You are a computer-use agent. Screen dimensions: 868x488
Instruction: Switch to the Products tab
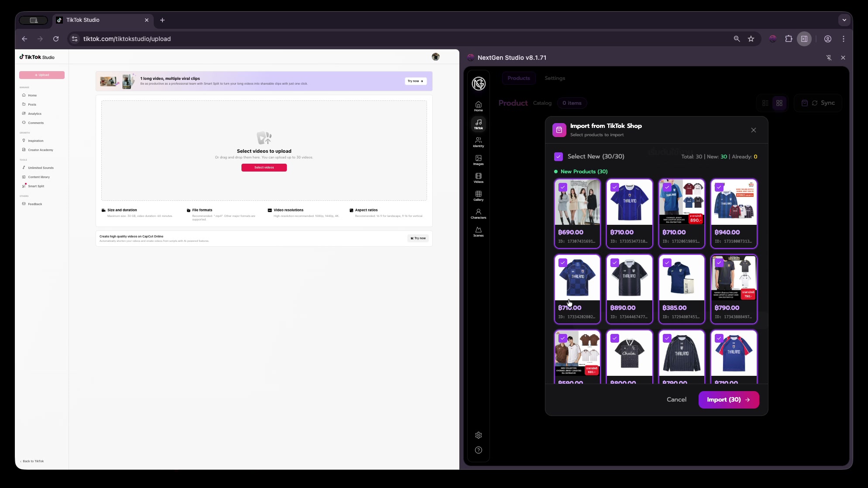click(519, 78)
